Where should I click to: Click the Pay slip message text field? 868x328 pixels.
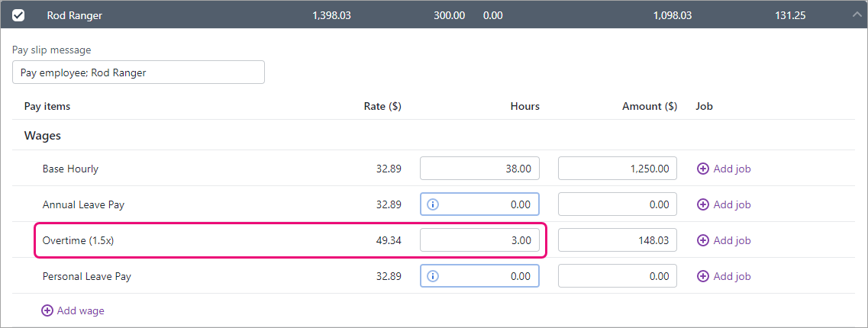pyautogui.click(x=138, y=72)
